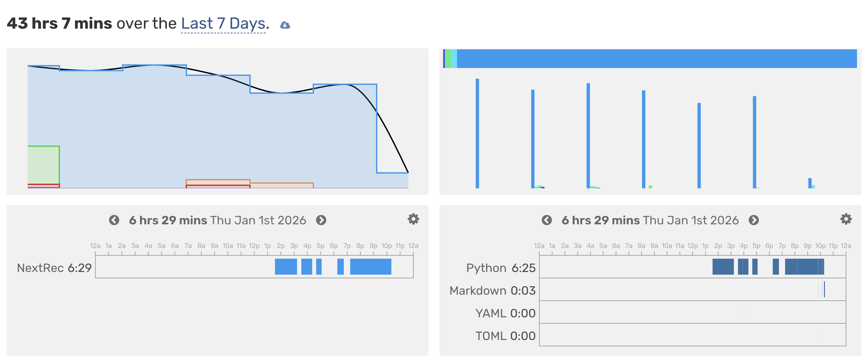This screenshot has width=868, height=362.
Task: Click NextRec's widest block between 7p and 10p
Action: pos(370,267)
